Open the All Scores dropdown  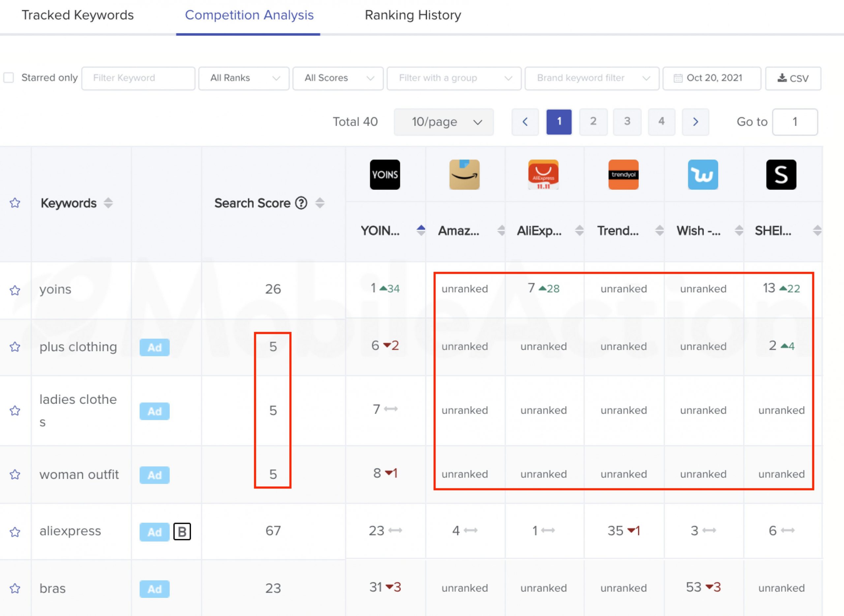[x=338, y=78]
